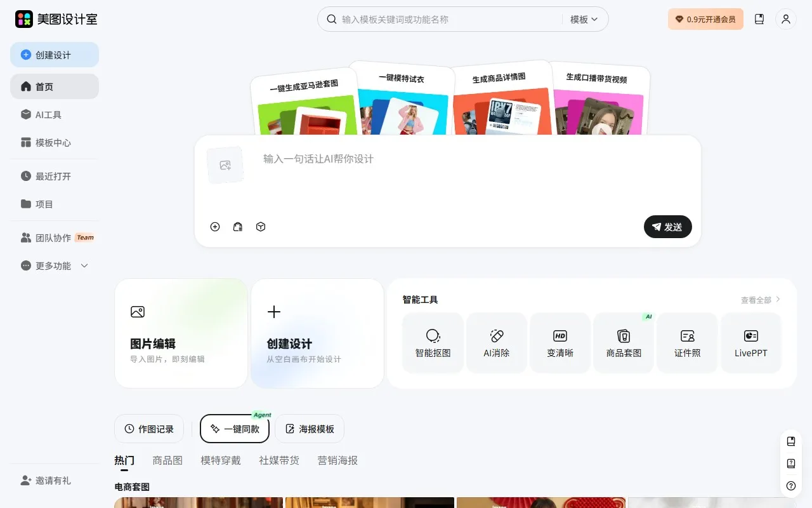This screenshot has width=812, height=508.
Task: Select the 证件照 ID photo tool
Action: coord(686,342)
